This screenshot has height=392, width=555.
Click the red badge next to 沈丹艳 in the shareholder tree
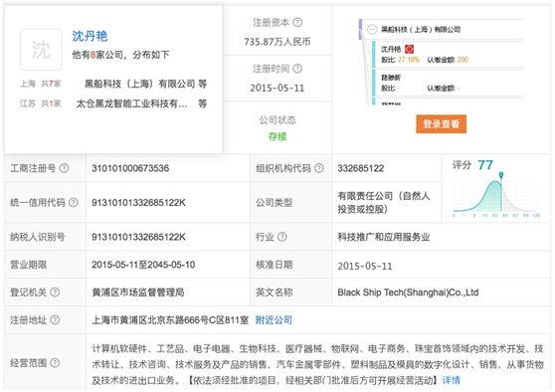409,49
